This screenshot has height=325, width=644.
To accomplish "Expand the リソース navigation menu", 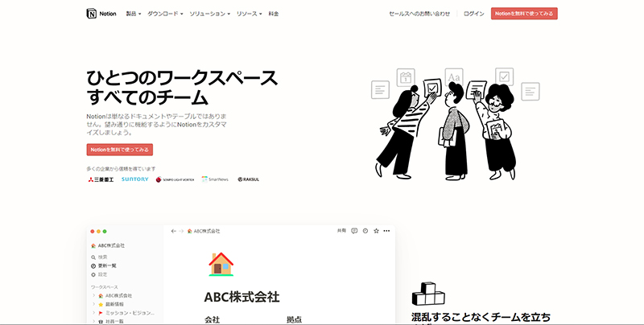I will 249,14.
